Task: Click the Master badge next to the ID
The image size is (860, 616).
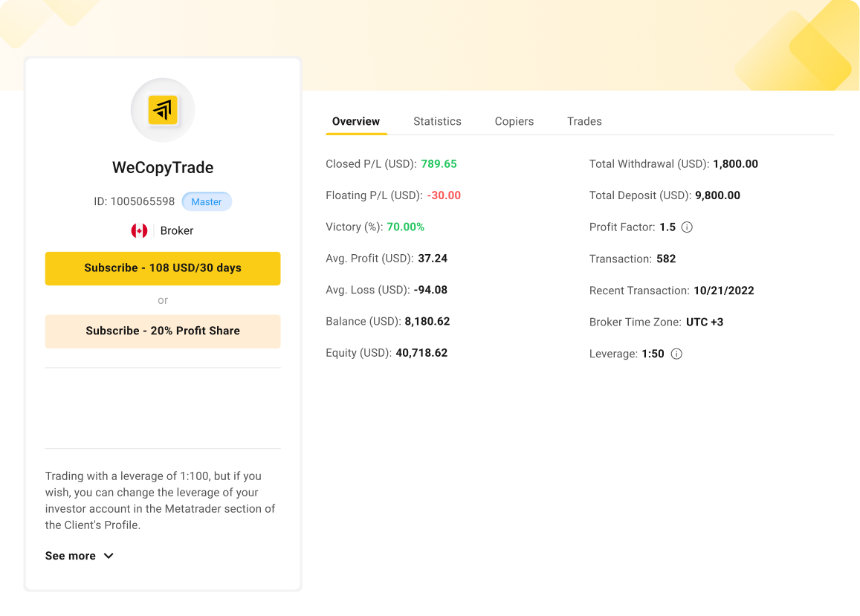Action: click(207, 201)
